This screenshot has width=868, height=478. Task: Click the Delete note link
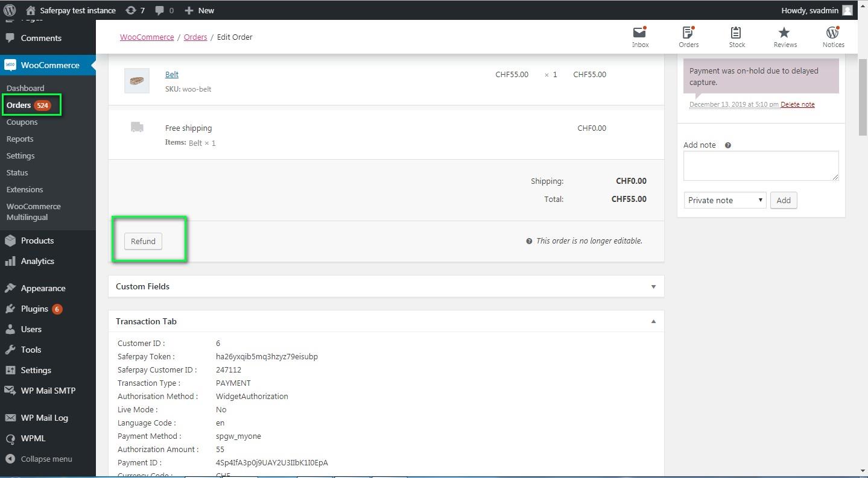click(797, 104)
